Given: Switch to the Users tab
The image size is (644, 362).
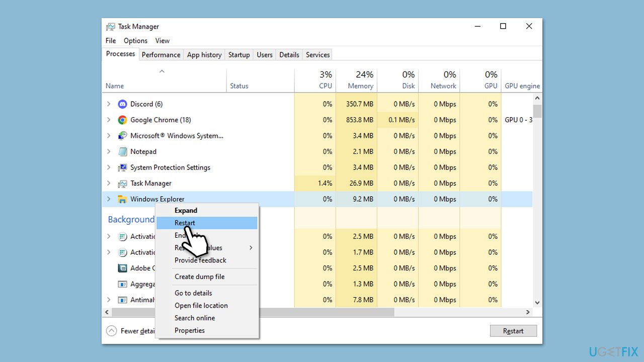Looking at the screenshot, I should pyautogui.click(x=265, y=55).
